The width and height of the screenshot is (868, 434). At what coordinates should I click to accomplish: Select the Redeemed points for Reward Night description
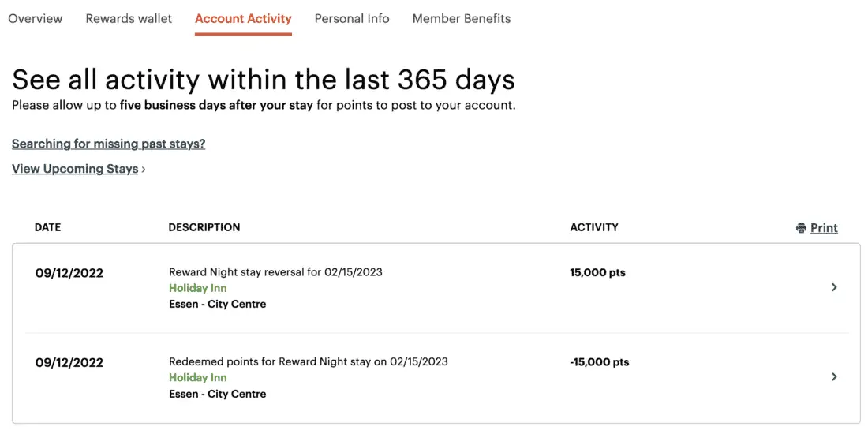coord(308,362)
